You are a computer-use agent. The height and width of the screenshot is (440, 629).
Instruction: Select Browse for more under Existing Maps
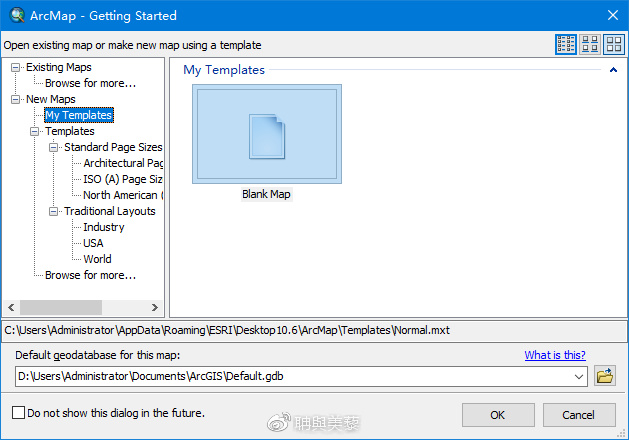90,83
